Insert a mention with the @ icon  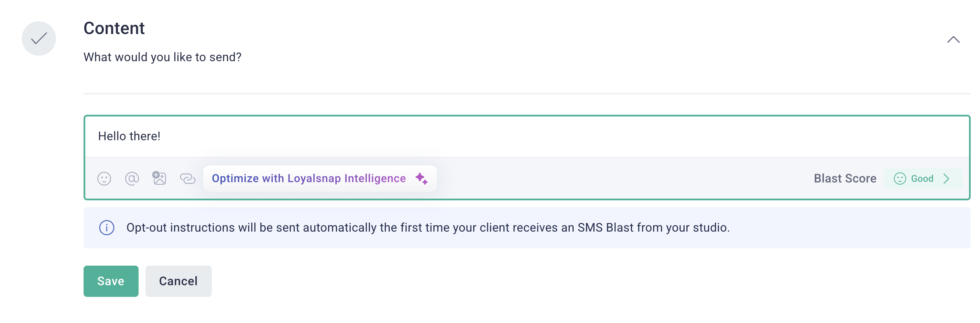click(132, 178)
